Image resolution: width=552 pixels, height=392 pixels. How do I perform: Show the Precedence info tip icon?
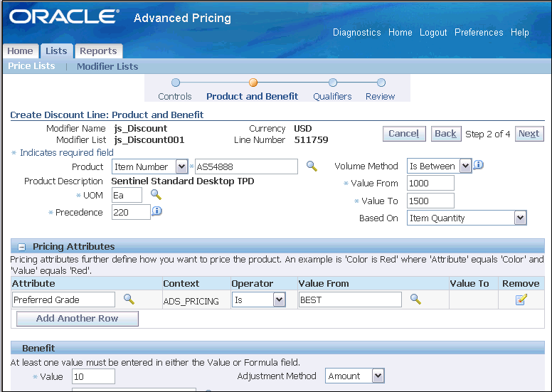(x=156, y=211)
